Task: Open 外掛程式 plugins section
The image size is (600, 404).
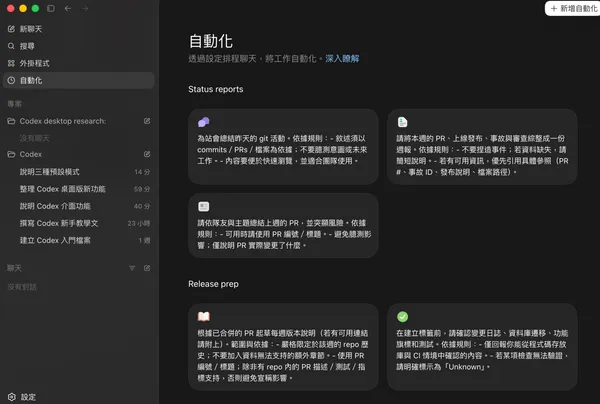Action: (78, 64)
